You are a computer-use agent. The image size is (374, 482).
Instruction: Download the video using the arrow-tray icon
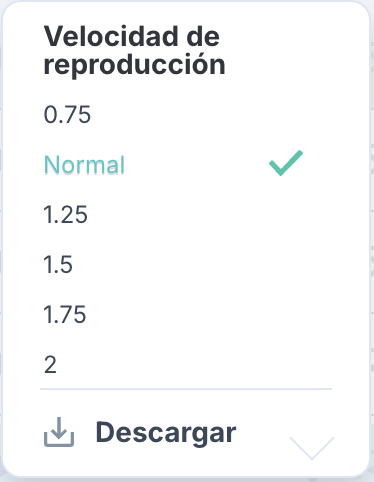tap(59, 432)
